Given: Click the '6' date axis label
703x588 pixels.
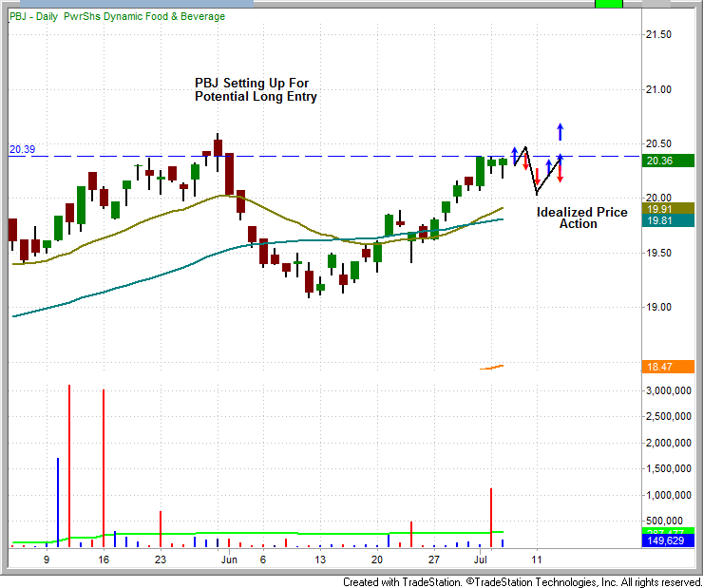Looking at the screenshot, I should 263,560.
